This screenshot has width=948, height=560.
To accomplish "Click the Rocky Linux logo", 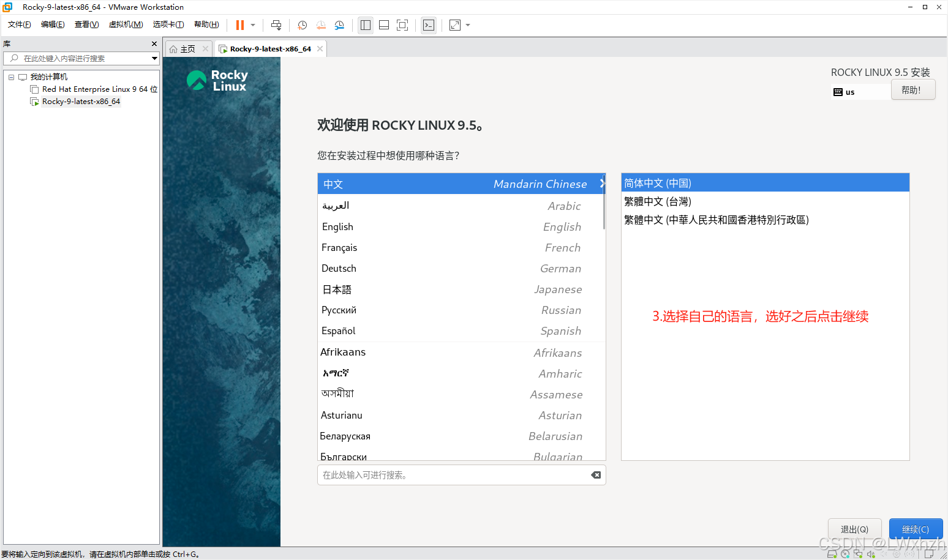I will (217, 80).
